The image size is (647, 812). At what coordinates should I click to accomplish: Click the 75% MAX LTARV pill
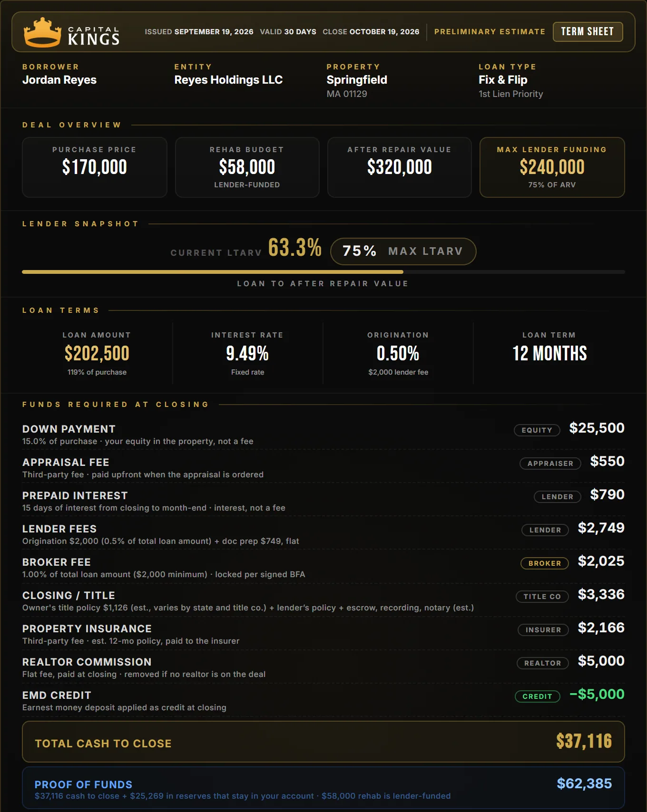[403, 251]
